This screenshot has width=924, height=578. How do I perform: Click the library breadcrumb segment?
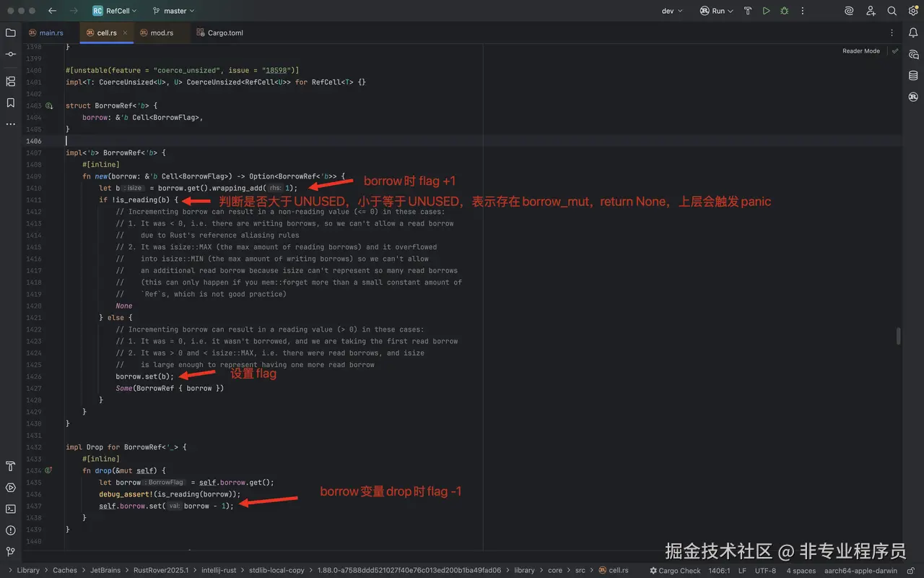(x=524, y=571)
